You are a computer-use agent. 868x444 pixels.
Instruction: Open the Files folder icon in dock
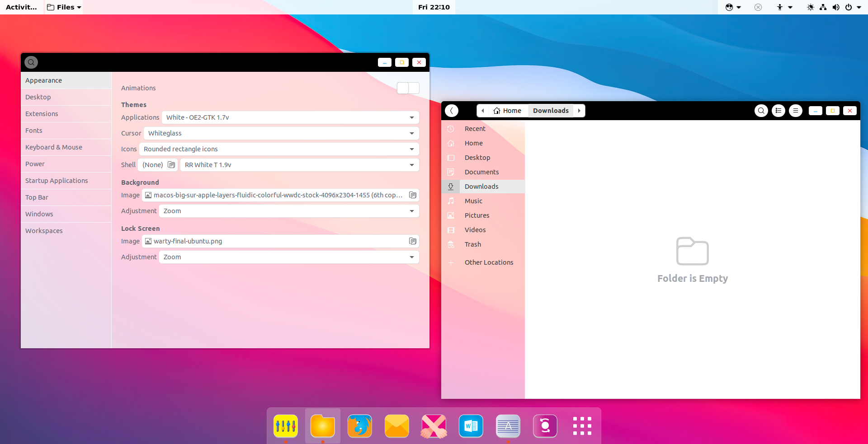click(x=323, y=426)
